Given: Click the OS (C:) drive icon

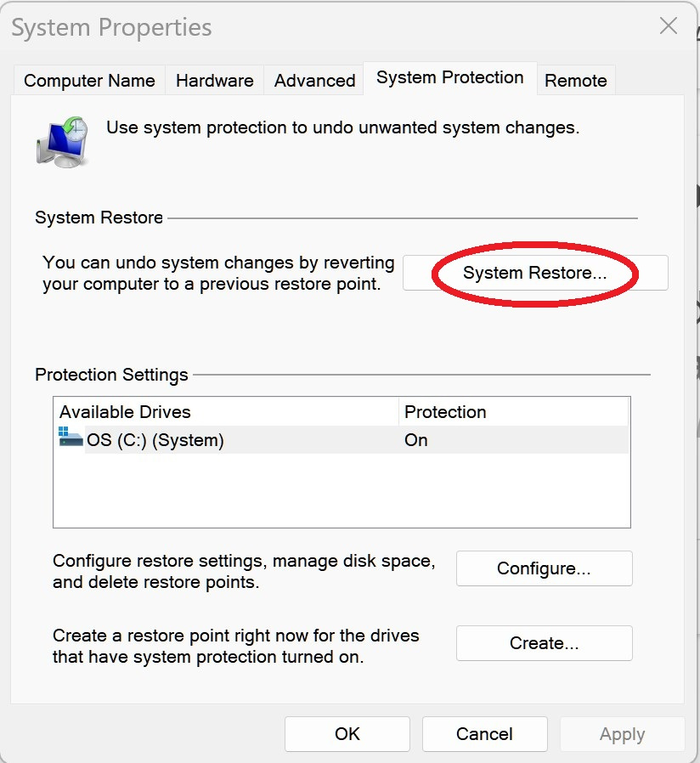Looking at the screenshot, I should 71,437.
